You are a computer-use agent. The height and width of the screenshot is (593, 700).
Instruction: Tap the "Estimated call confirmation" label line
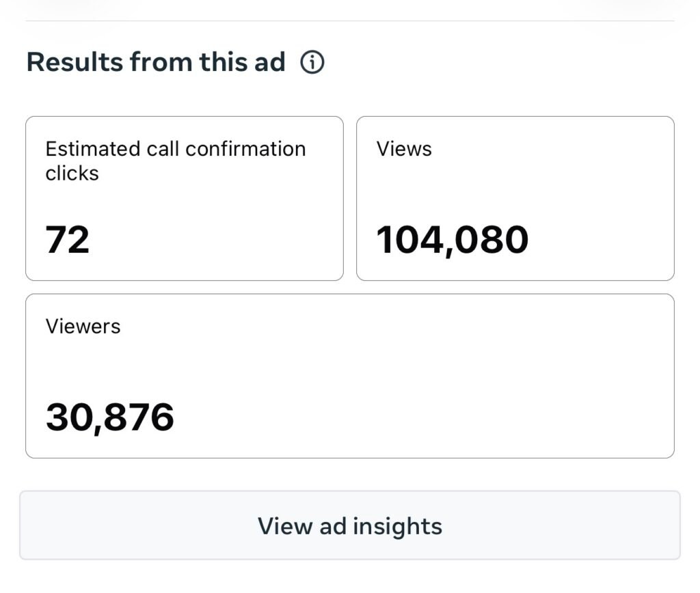coord(176,149)
